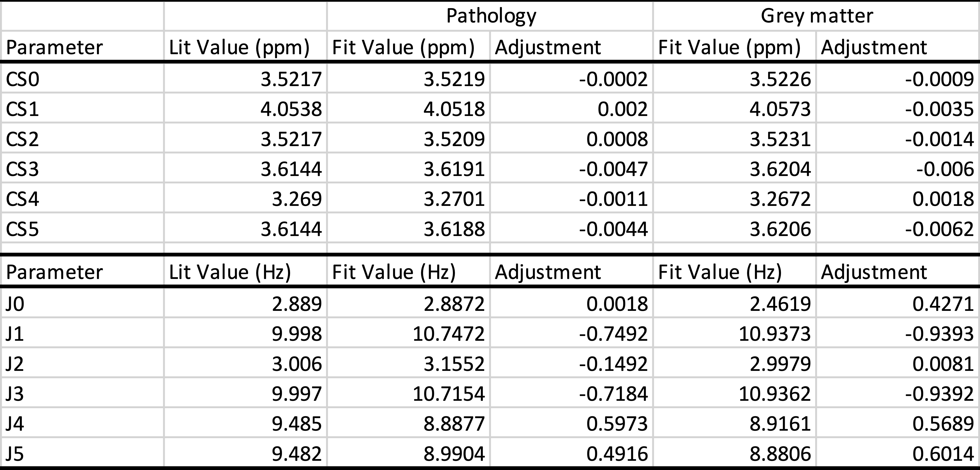Click the adjustment cell showing -0.0047

coord(613,169)
